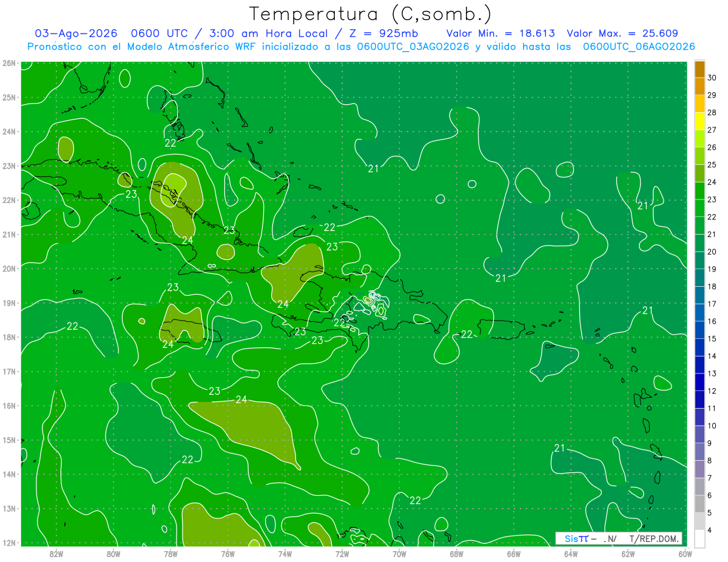Image resolution: width=728 pixels, height=562 pixels.
Task: Click the '25N' latitude axis label
Action: [8, 97]
